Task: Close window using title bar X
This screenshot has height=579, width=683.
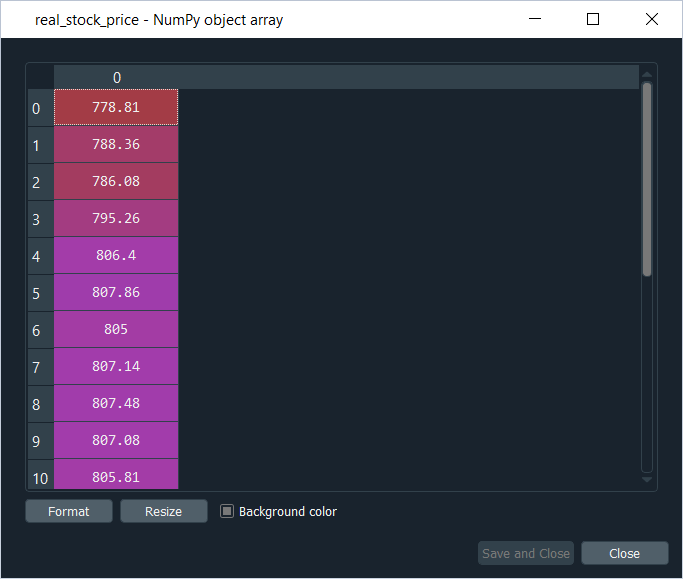Action: click(652, 19)
